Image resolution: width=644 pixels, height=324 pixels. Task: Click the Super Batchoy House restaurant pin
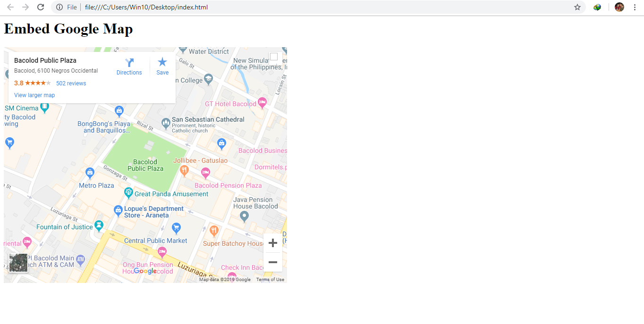pyautogui.click(x=214, y=231)
